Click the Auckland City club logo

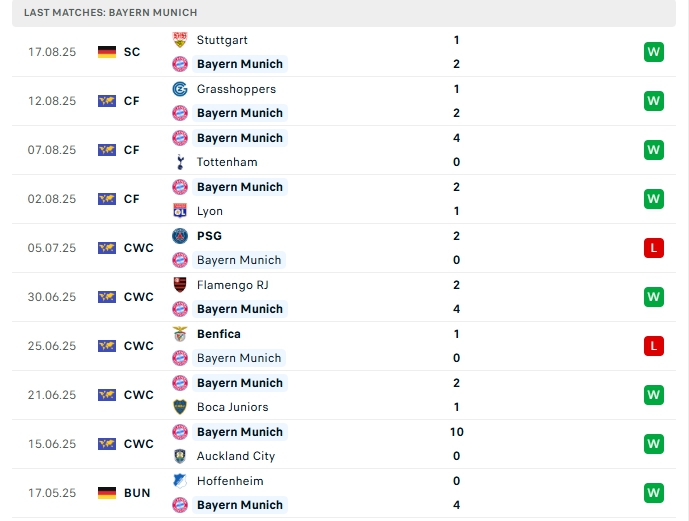[x=180, y=456]
